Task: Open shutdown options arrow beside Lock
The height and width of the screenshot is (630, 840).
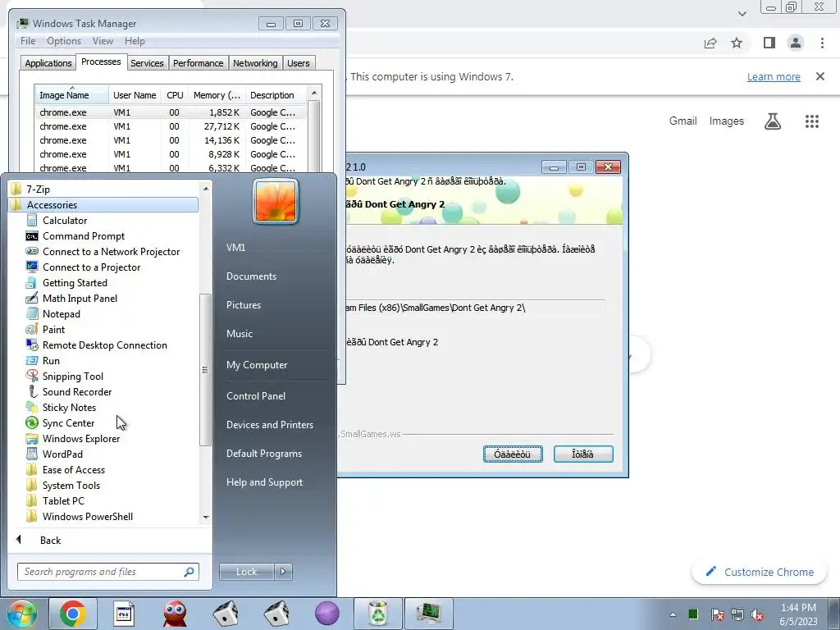Action: [283, 572]
